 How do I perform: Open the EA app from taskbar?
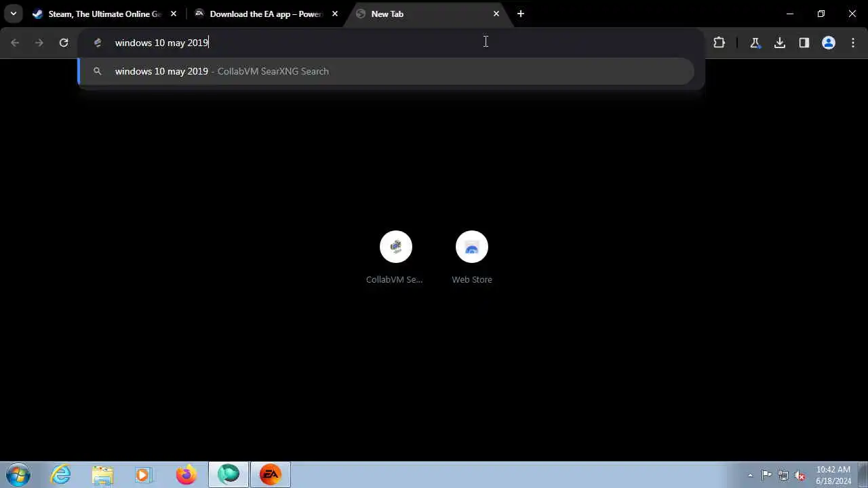tap(271, 474)
